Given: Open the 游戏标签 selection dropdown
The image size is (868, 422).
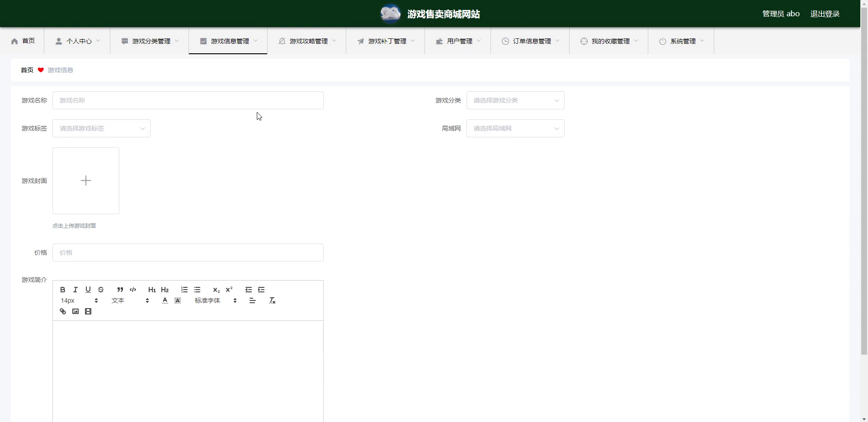Looking at the screenshot, I should pos(101,128).
